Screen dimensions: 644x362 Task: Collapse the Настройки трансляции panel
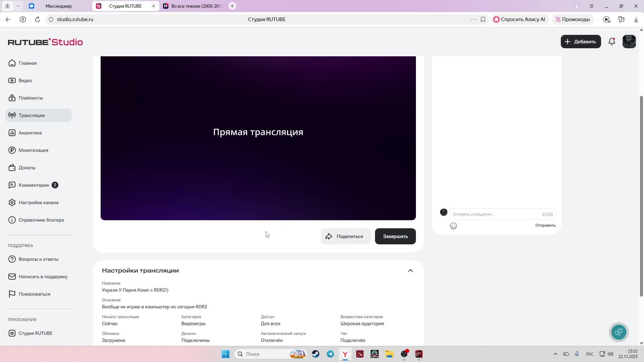[x=410, y=270]
